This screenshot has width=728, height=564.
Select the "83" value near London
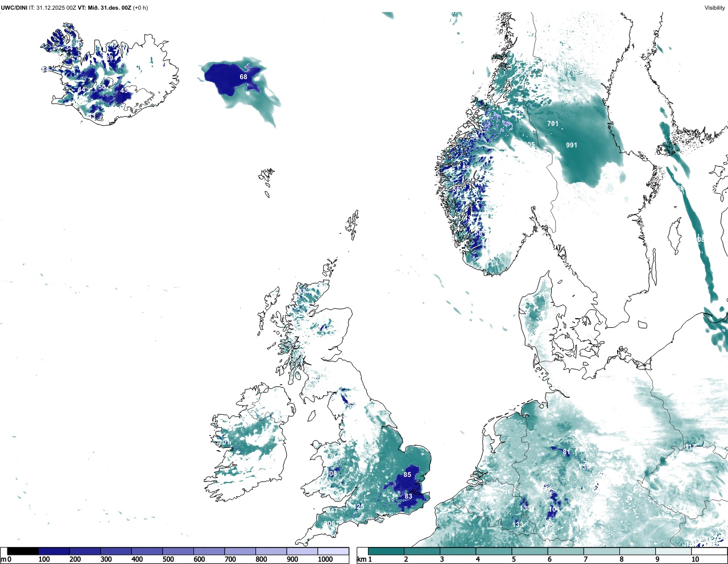(408, 496)
